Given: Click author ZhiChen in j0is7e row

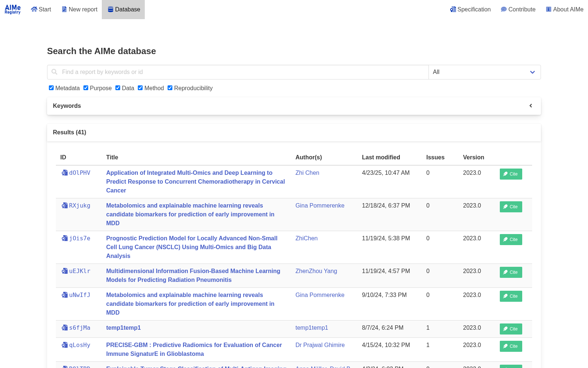Looking at the screenshot, I should click(306, 238).
